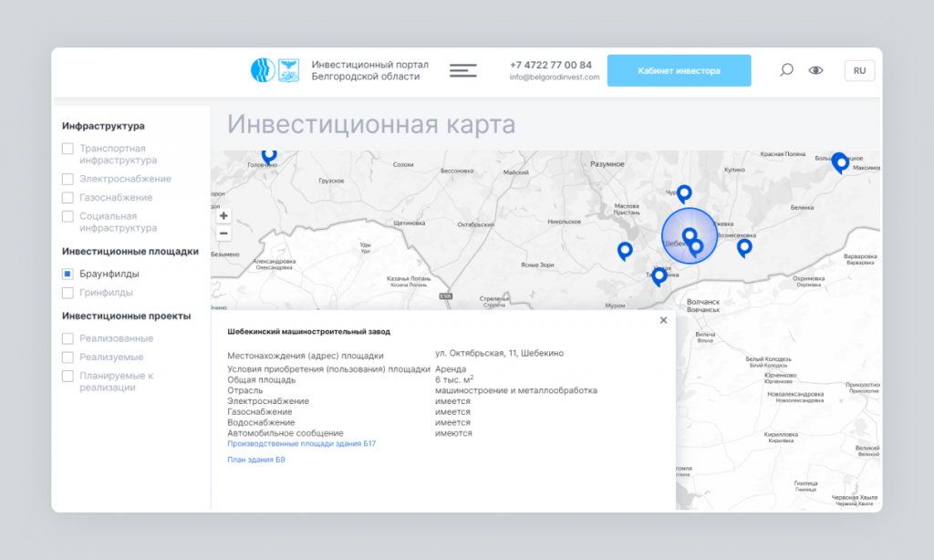The width and height of the screenshot is (934, 560).
Task: Click the search magnifier icon
Action: click(x=786, y=70)
